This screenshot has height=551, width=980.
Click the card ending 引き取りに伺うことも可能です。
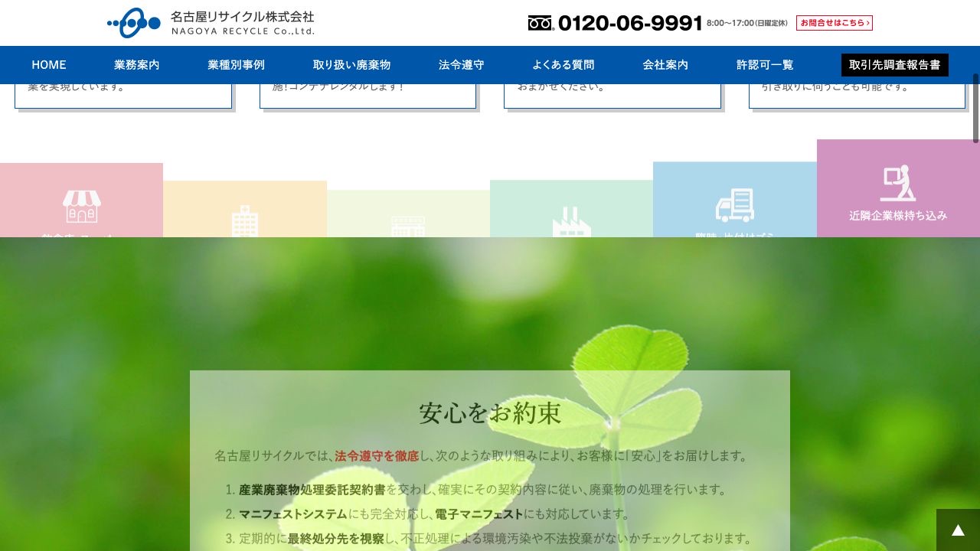click(857, 96)
